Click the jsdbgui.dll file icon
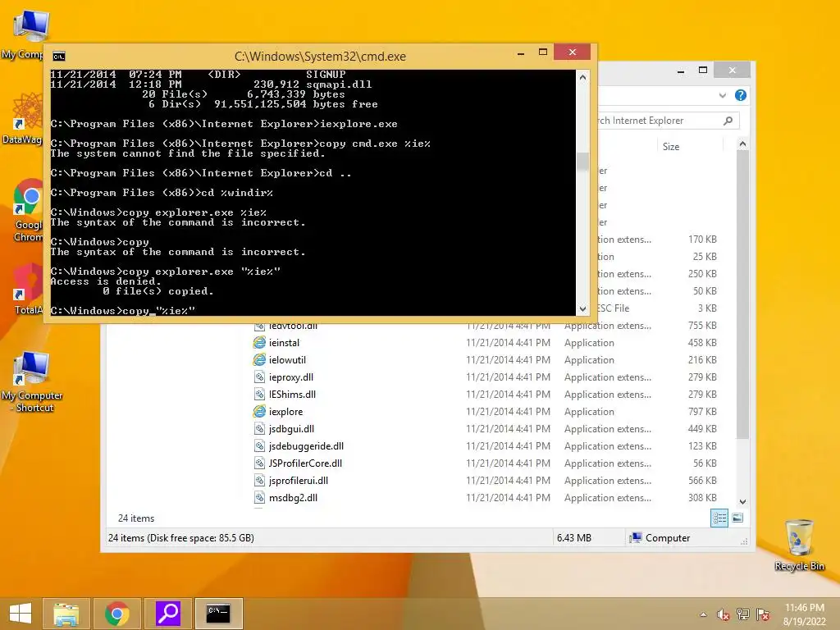This screenshot has height=630, width=840. coord(259,428)
